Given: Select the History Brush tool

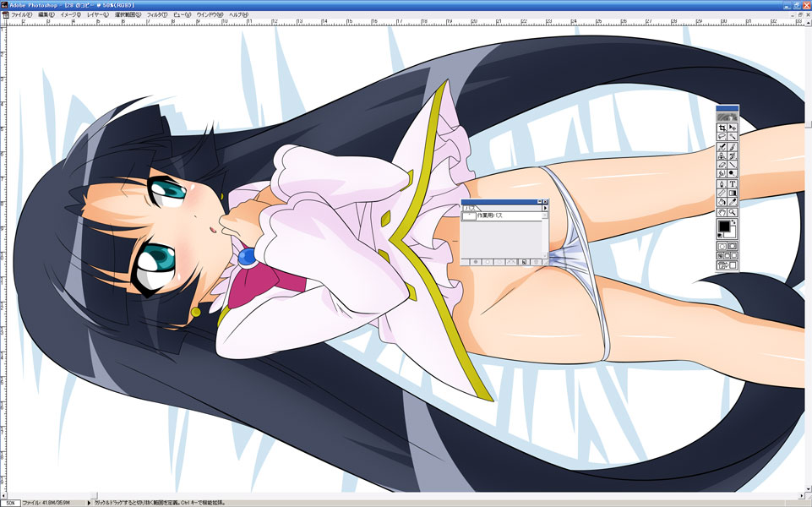Looking at the screenshot, I should coord(733,155).
